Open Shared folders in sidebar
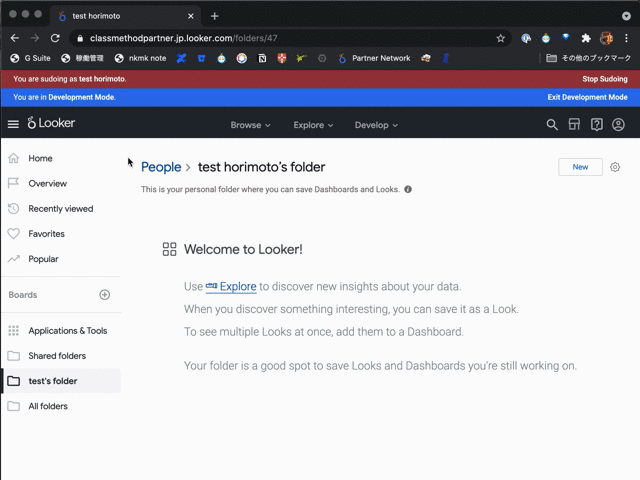 coord(57,356)
